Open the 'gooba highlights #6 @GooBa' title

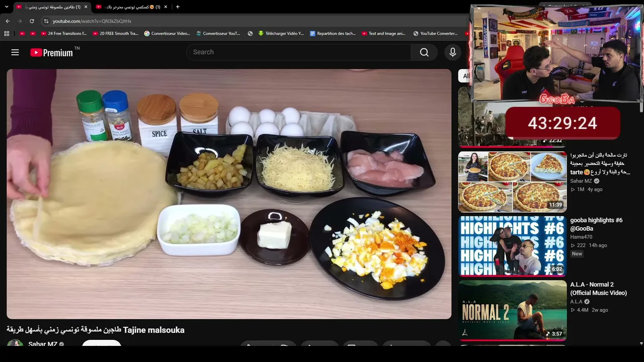596,224
